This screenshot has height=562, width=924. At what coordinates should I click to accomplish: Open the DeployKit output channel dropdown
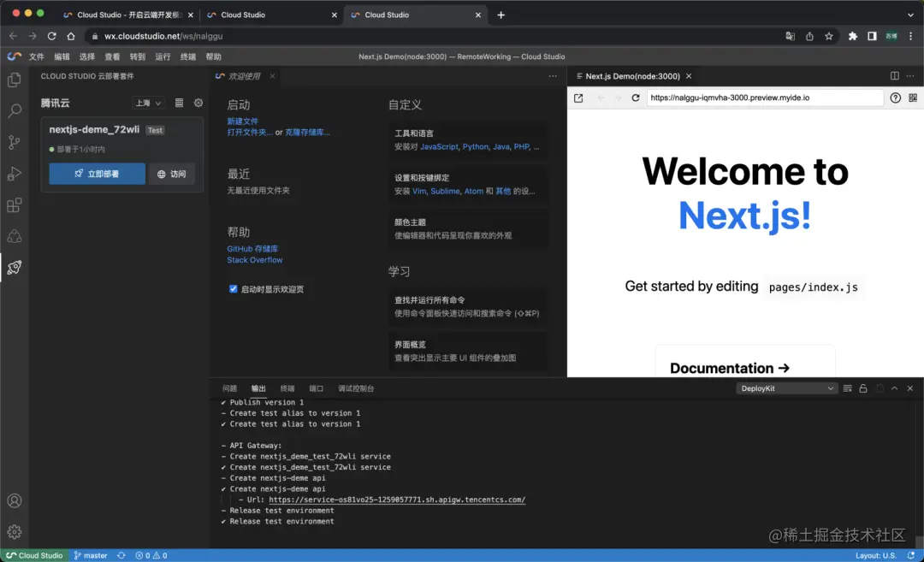(787, 388)
